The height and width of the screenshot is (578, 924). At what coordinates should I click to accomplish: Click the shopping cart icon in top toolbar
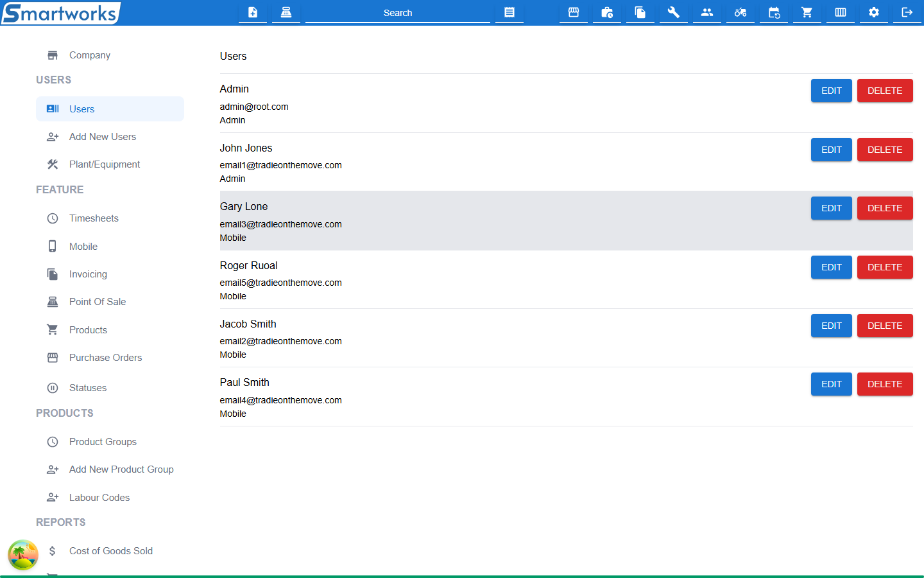click(x=807, y=12)
